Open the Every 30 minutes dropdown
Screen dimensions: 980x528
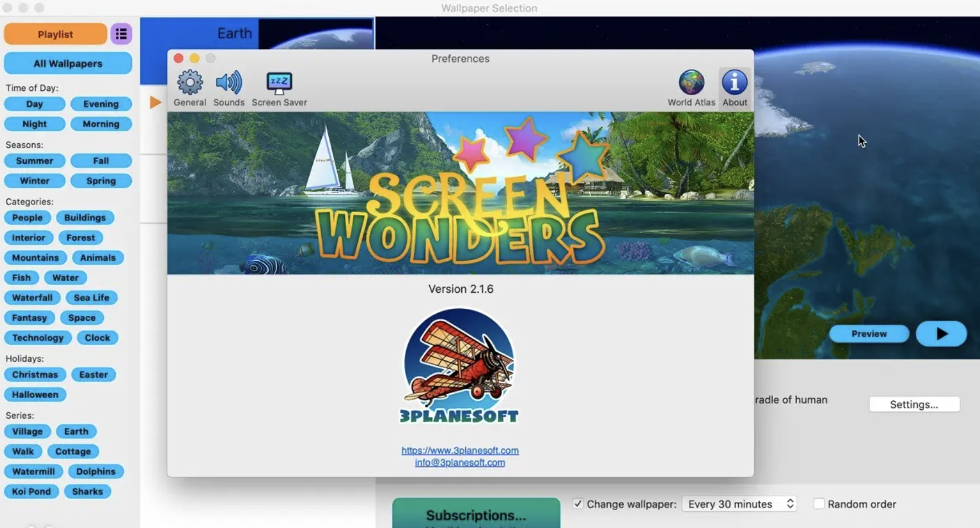click(739, 504)
